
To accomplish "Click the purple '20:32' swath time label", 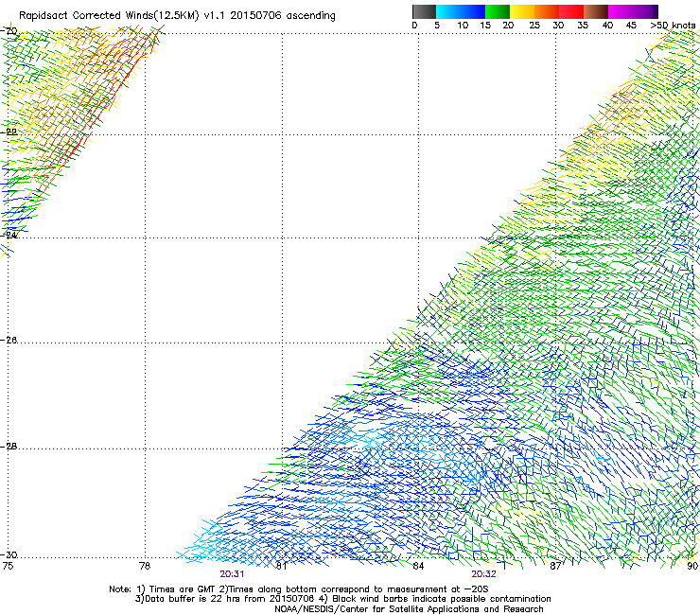I will [484, 574].
